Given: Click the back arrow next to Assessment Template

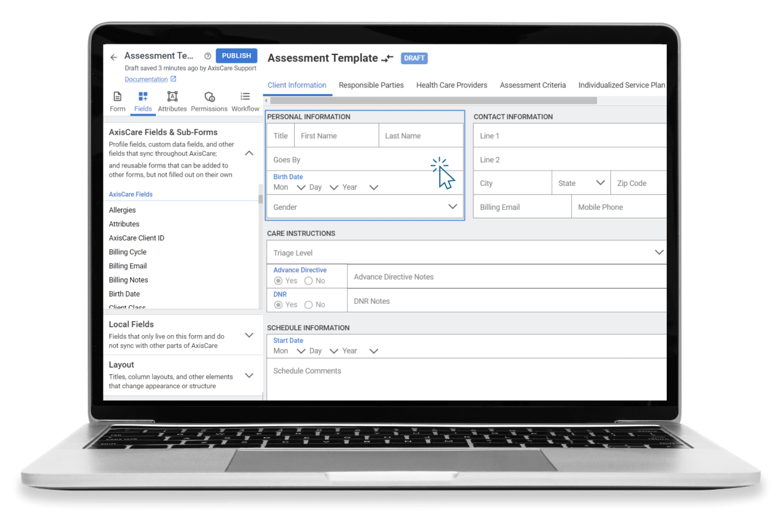Looking at the screenshot, I should (x=113, y=56).
